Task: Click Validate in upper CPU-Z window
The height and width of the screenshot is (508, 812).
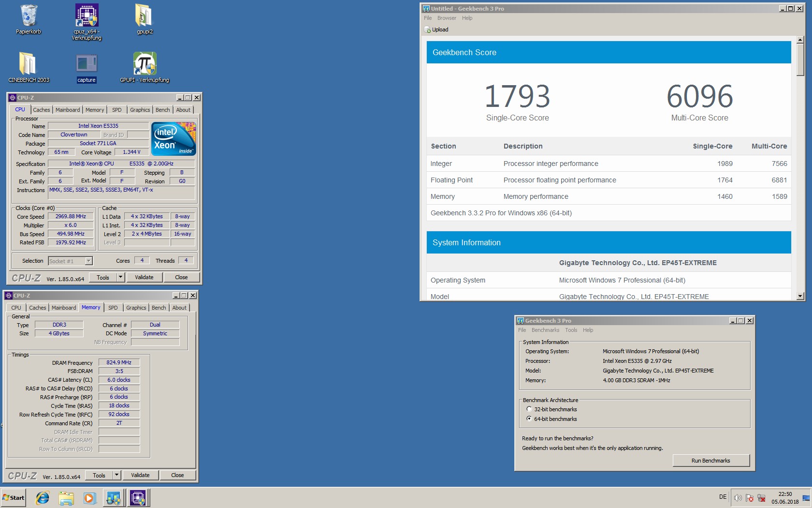Action: pyautogui.click(x=144, y=277)
